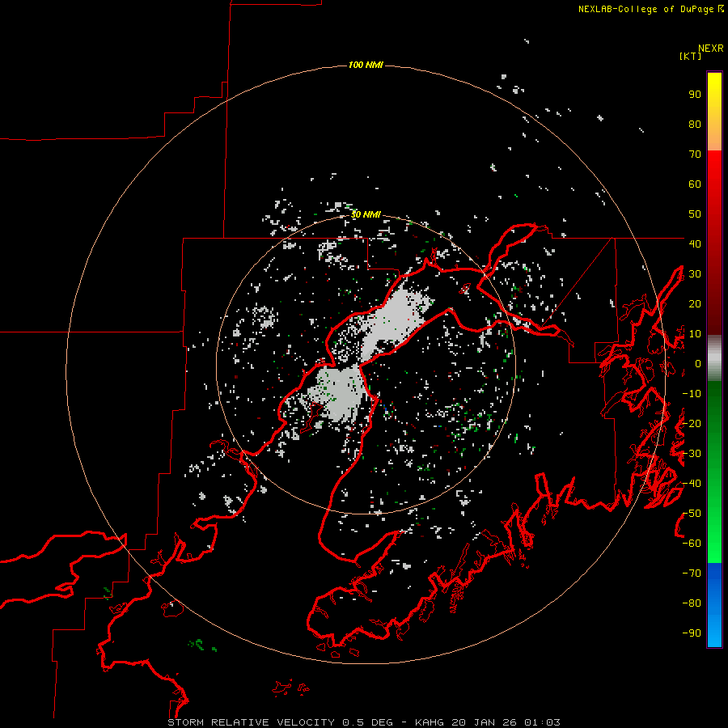Select the 100 NMI range ring label
The height and width of the screenshot is (728, 728).
[366, 65]
